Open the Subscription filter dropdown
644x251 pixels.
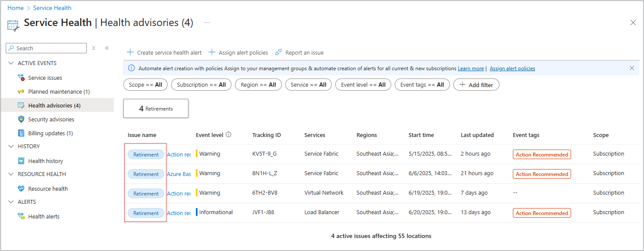tap(201, 85)
